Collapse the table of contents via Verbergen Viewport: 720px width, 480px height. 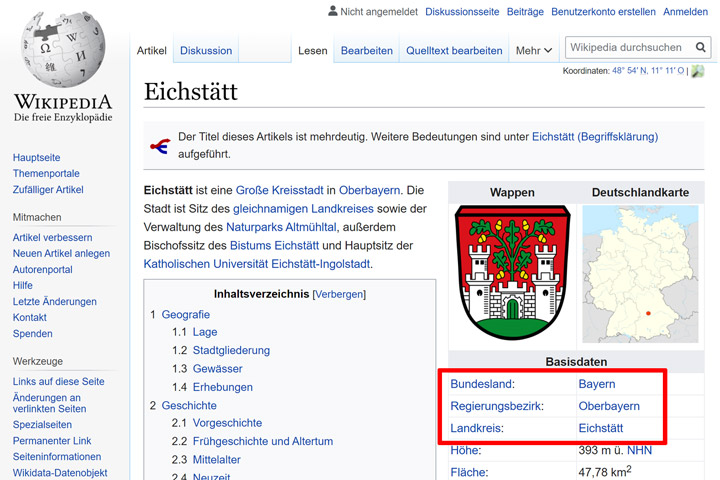tap(339, 294)
